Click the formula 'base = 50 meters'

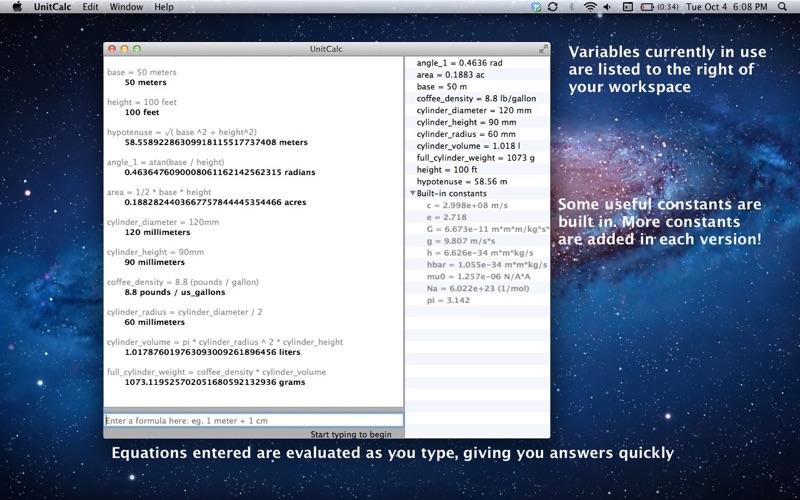(141, 72)
